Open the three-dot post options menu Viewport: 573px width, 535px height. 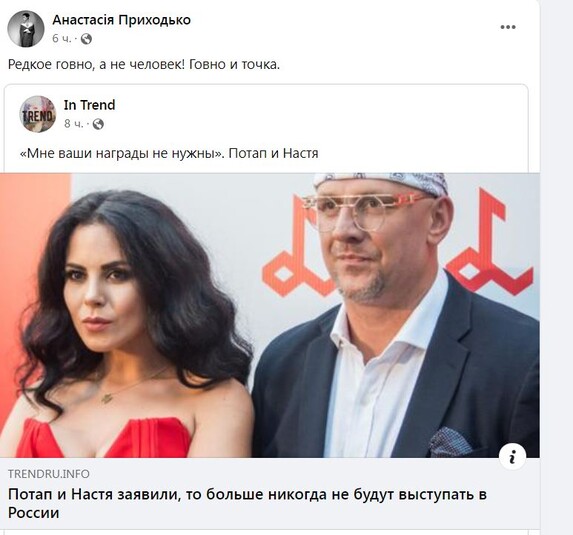pos(508,27)
